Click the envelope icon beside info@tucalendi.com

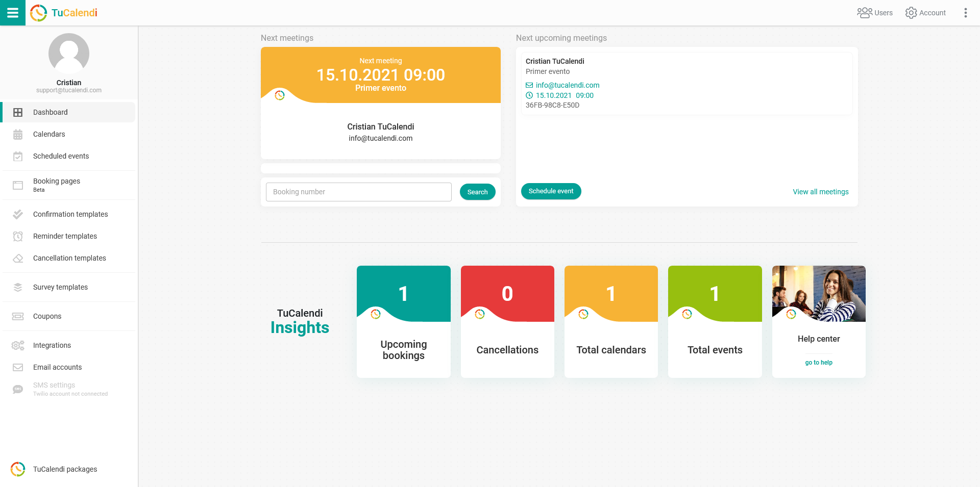[x=529, y=85]
